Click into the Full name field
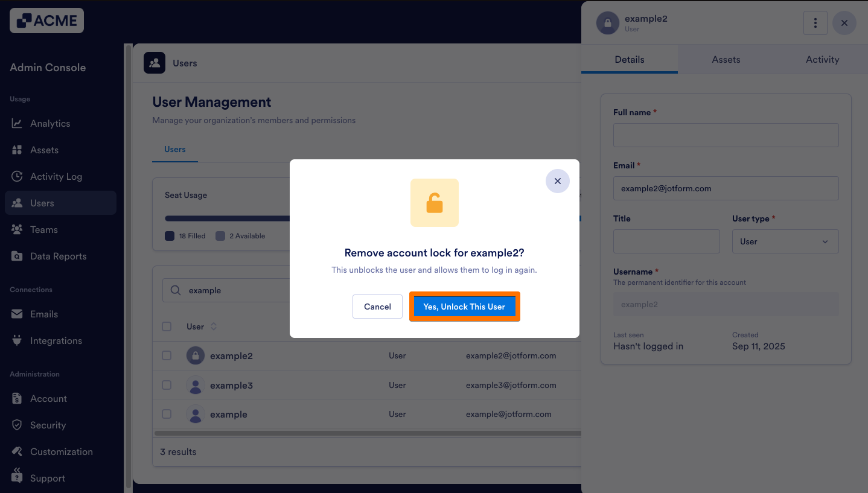This screenshot has height=493, width=868. pyautogui.click(x=726, y=135)
